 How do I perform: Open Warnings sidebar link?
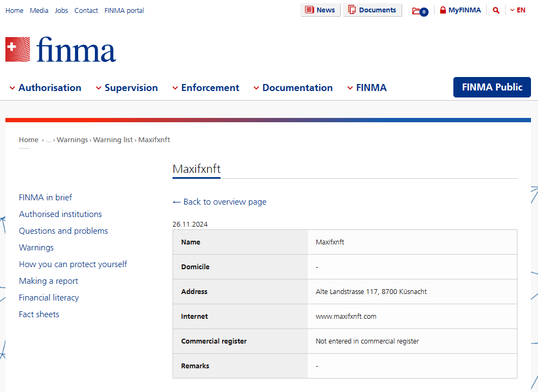tap(36, 247)
